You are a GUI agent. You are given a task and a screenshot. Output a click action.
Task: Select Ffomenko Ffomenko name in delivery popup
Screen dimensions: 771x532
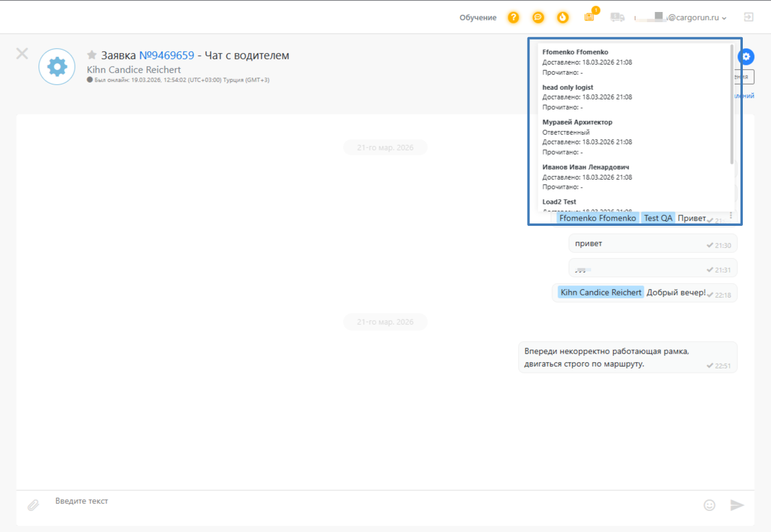pyautogui.click(x=575, y=52)
